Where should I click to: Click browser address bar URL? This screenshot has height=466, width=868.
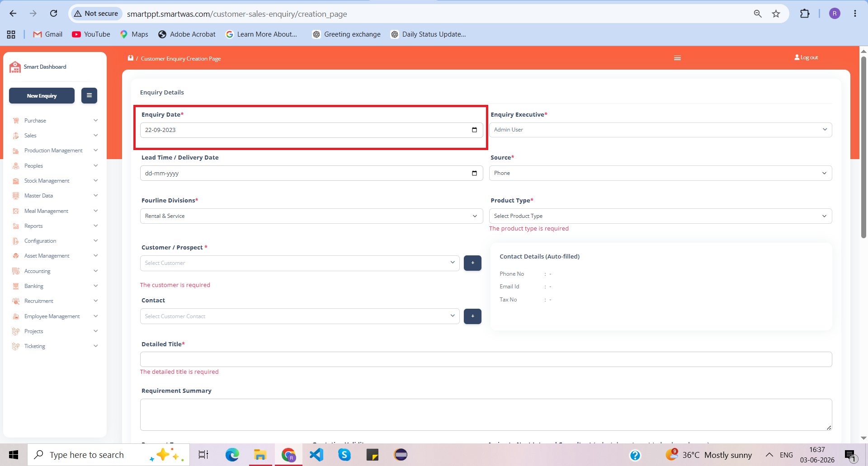pyautogui.click(x=237, y=14)
